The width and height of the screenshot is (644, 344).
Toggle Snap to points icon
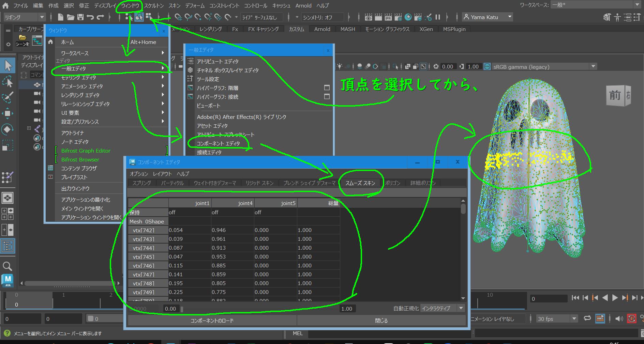(x=198, y=17)
